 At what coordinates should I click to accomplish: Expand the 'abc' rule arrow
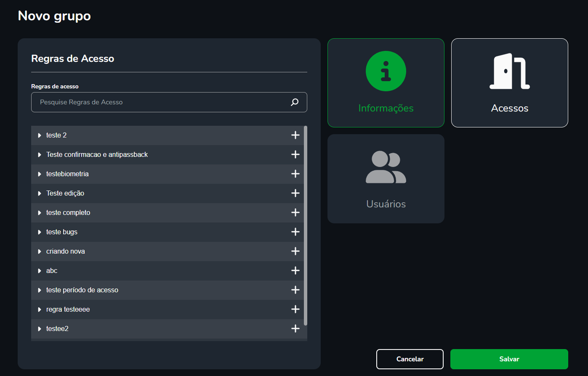coord(40,271)
